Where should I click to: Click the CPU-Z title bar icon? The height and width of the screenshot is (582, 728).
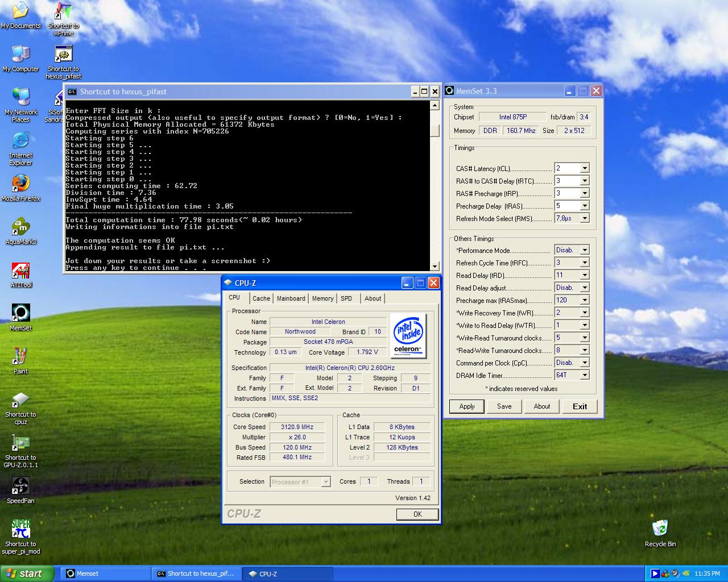(228, 282)
